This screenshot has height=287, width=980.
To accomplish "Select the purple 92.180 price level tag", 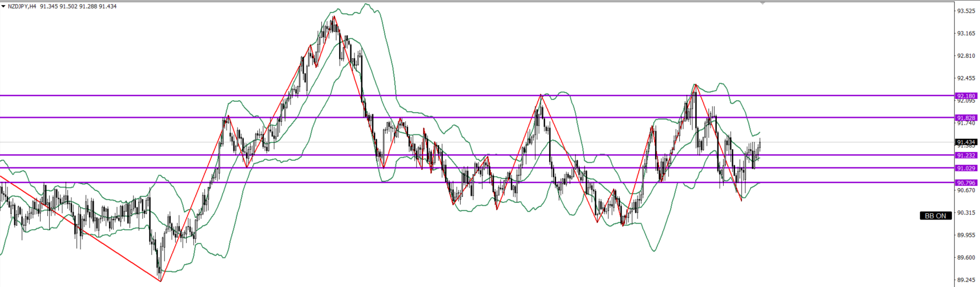I will tap(966, 95).
